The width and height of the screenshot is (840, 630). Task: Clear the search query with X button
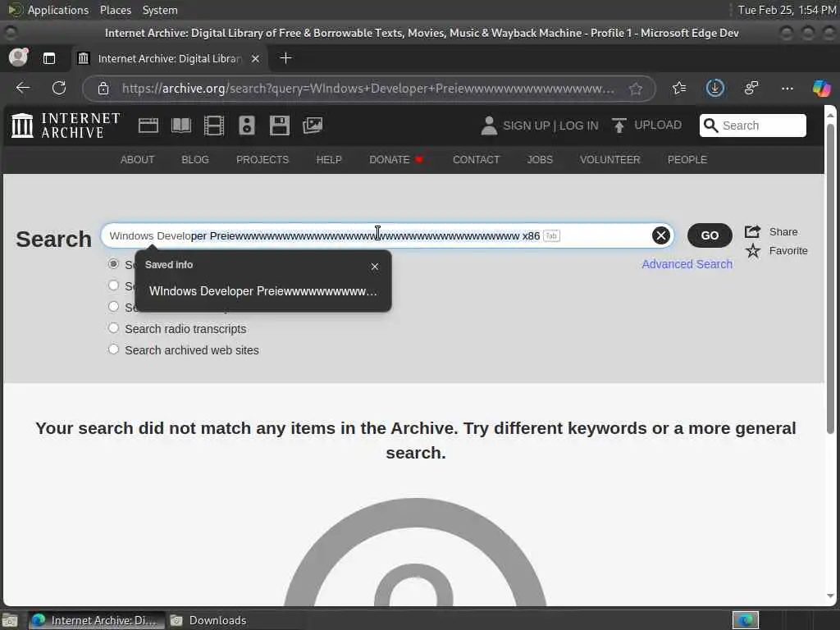(661, 235)
